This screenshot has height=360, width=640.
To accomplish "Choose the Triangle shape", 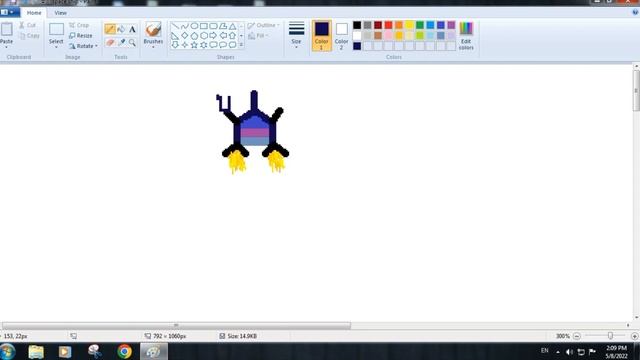I will click(x=232, y=26).
